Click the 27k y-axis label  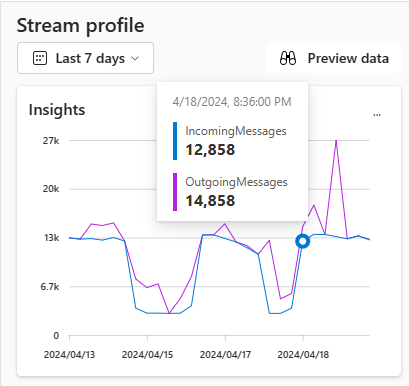tap(51, 141)
